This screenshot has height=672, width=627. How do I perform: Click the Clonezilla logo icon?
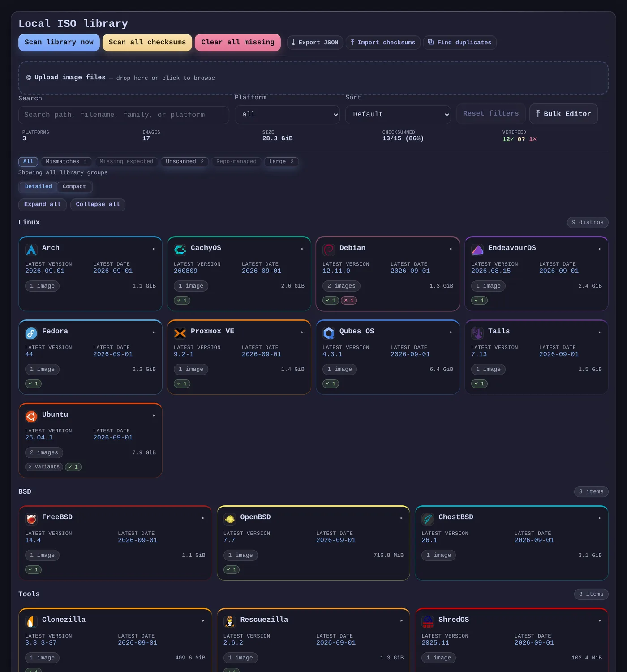click(x=31, y=621)
